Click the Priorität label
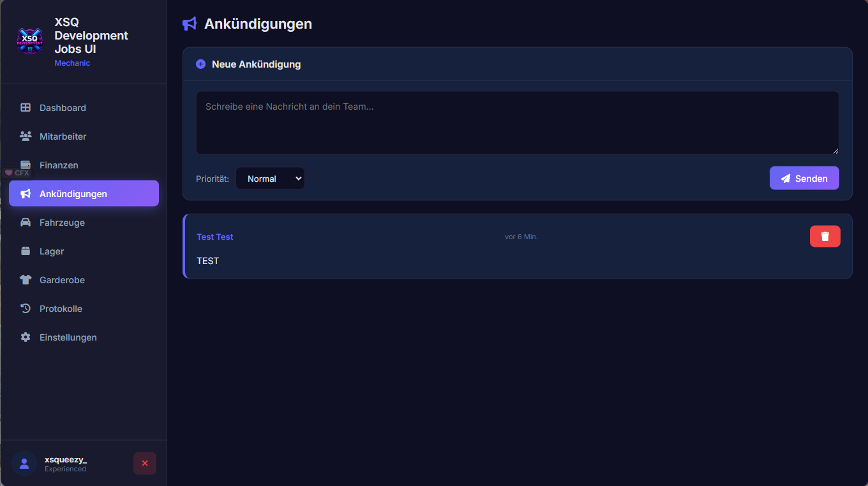This screenshot has height=486, width=868. [213, 179]
